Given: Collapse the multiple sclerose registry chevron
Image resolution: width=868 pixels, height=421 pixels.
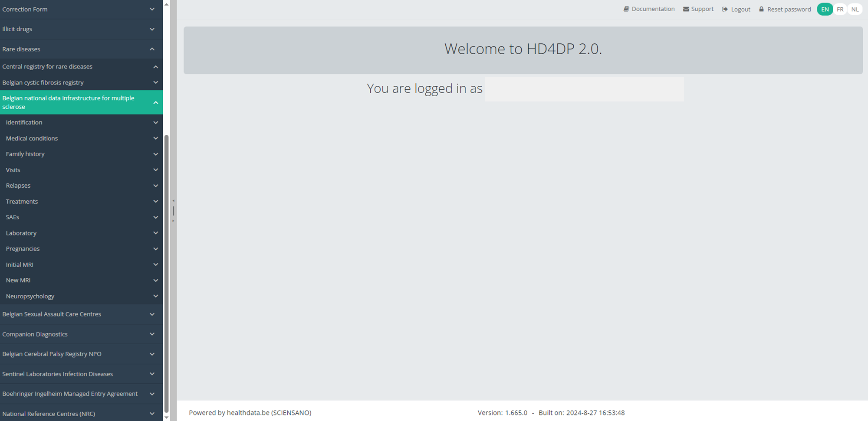Looking at the screenshot, I should point(155,103).
